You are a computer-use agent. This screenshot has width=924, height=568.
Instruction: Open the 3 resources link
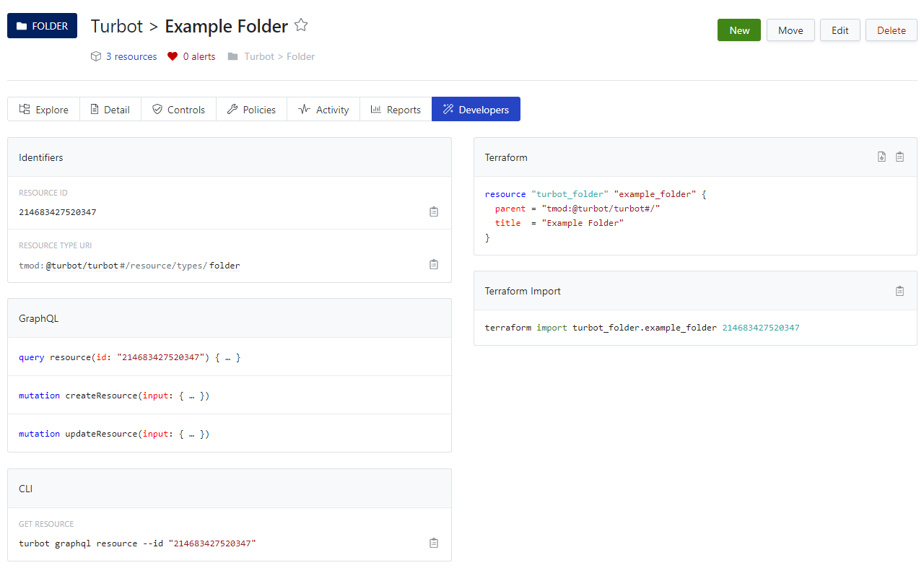pos(131,56)
